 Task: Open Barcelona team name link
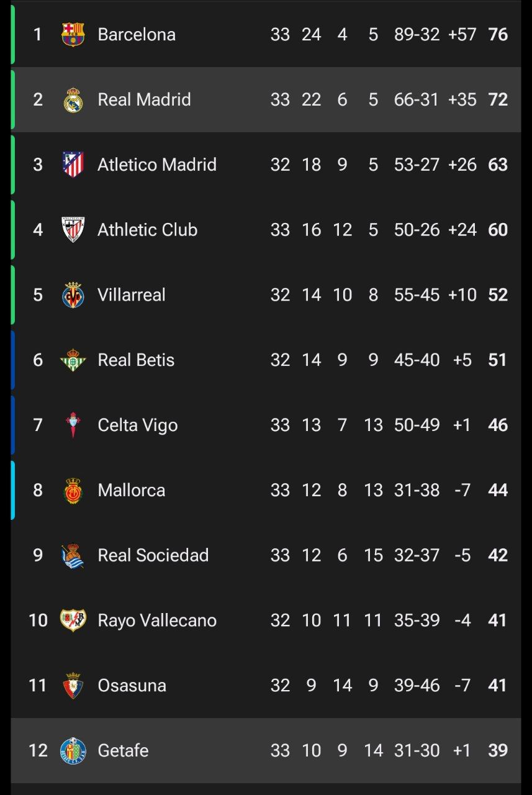tap(137, 35)
